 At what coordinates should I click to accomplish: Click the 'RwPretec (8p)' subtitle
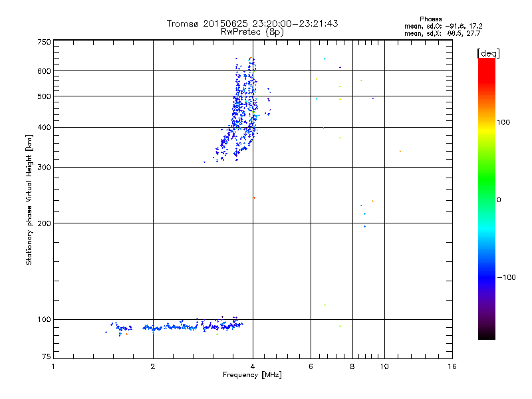point(252,32)
